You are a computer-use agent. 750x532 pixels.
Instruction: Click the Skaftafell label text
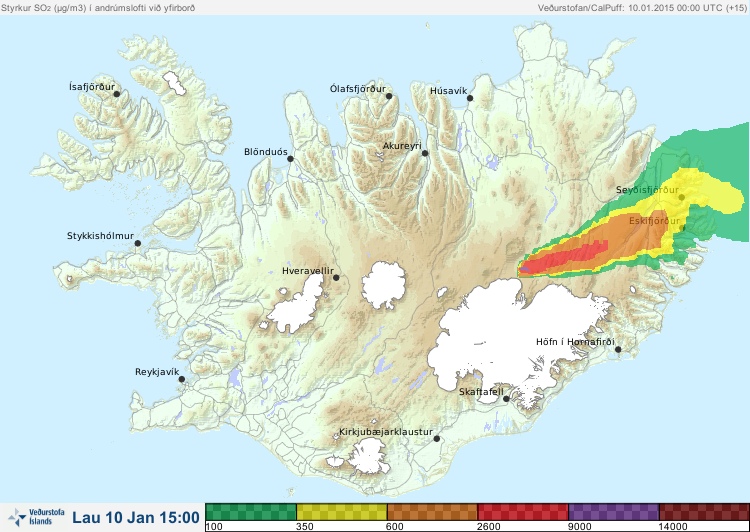coord(481,392)
